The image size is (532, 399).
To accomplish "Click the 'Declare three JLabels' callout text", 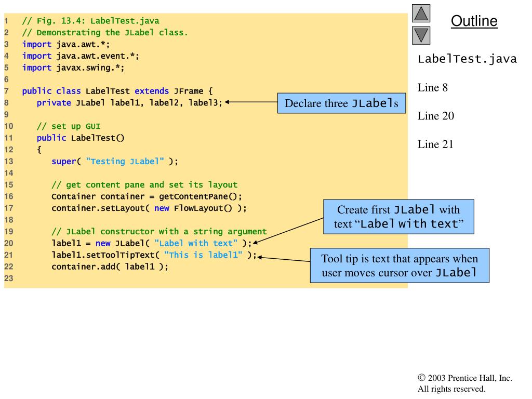I will [342, 103].
